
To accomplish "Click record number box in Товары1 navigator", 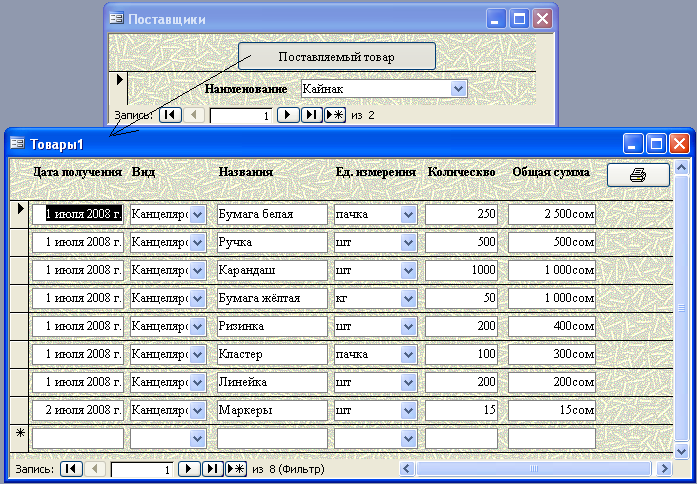I will (141, 469).
